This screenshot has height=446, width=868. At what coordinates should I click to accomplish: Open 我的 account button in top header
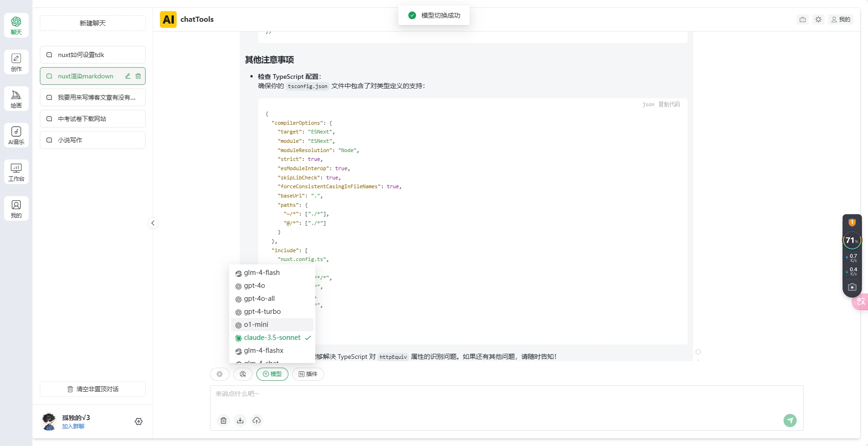[841, 19]
